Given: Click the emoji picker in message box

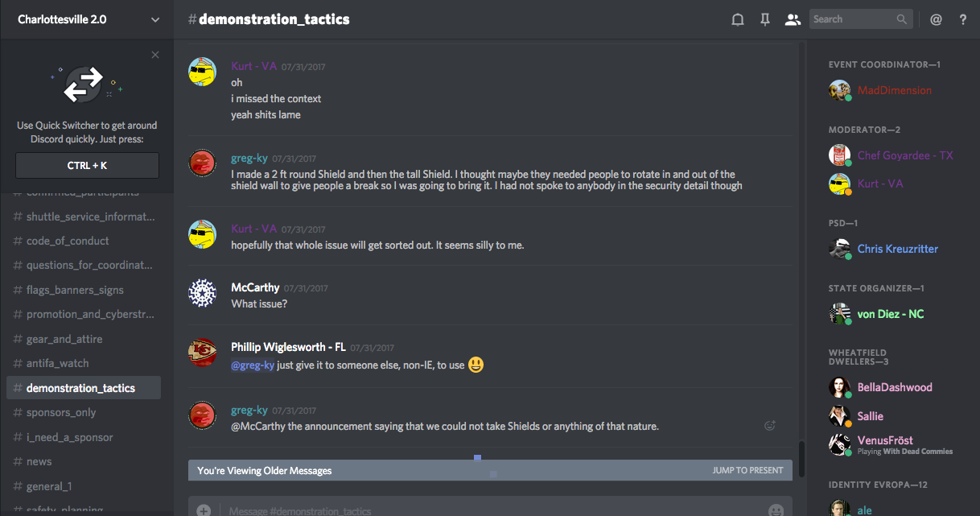Looking at the screenshot, I should pyautogui.click(x=776, y=510).
